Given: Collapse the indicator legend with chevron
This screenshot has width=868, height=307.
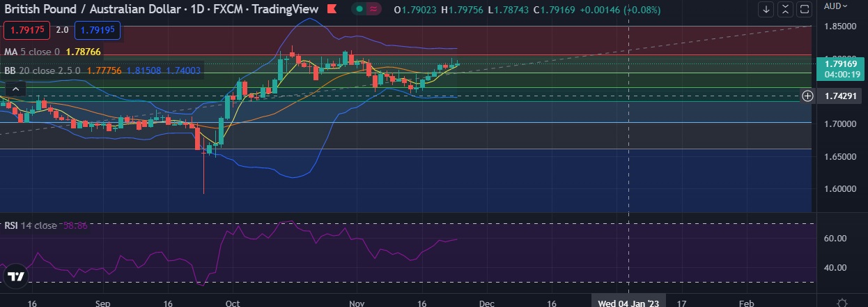Looking at the screenshot, I should pos(15,89).
